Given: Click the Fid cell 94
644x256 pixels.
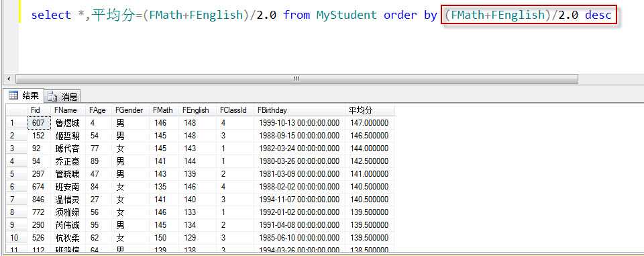Looking at the screenshot, I should [39, 161].
